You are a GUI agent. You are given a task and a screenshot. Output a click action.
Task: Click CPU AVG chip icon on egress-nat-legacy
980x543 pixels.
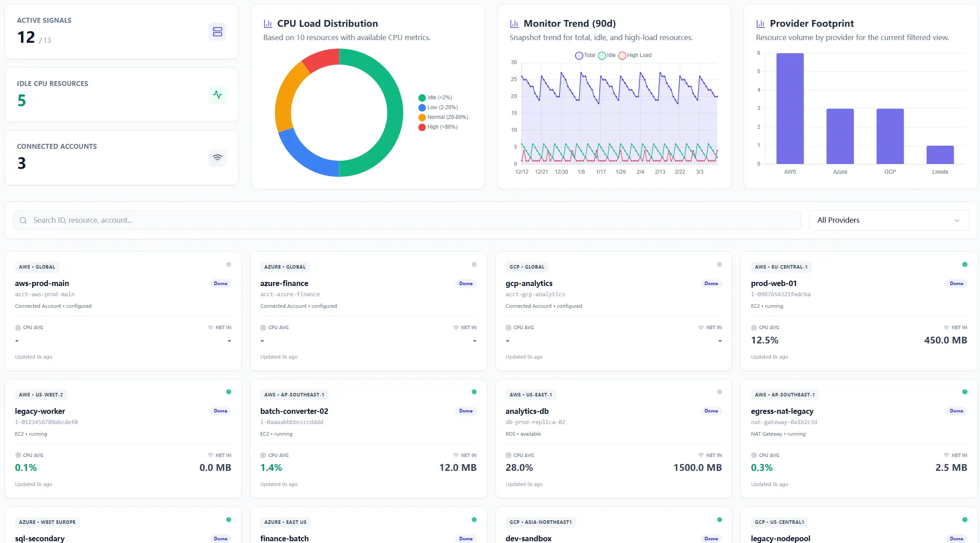[x=754, y=455]
